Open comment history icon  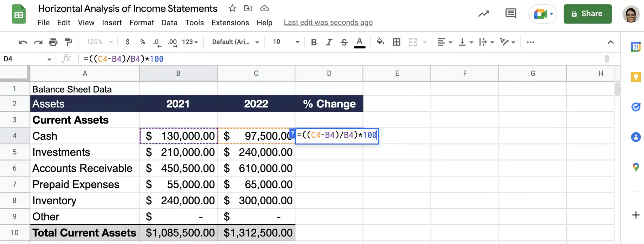(510, 14)
